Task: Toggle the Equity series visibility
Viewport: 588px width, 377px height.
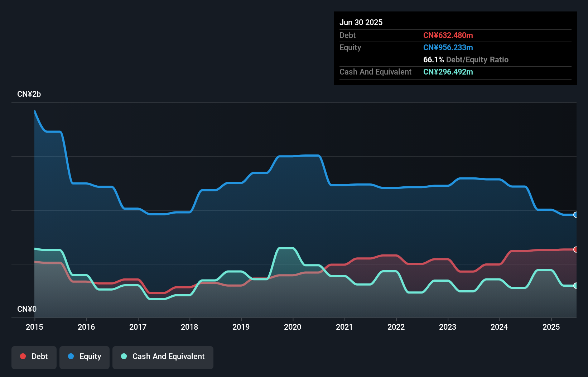Action: tap(84, 357)
